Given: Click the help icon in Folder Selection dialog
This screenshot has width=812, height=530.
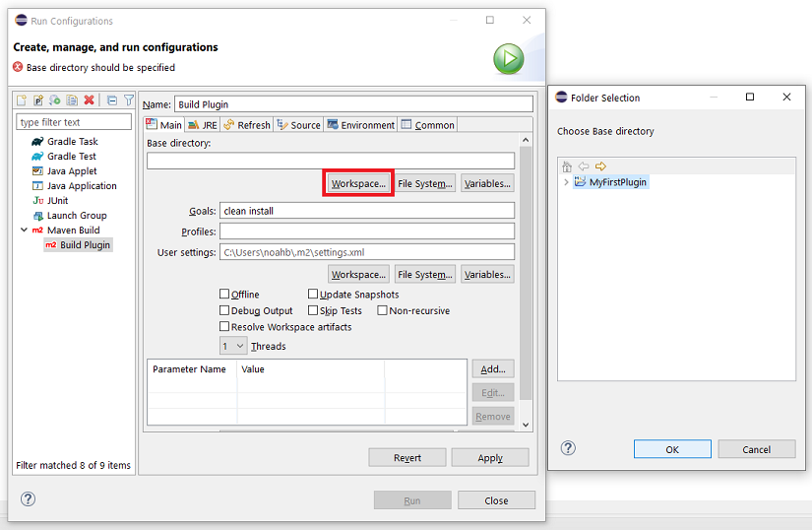Looking at the screenshot, I should point(568,448).
